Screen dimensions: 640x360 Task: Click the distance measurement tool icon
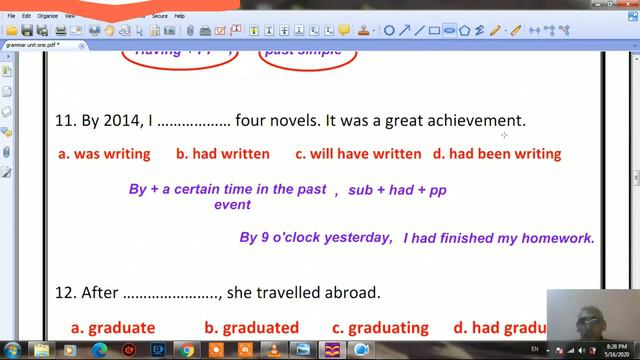pos(534,31)
